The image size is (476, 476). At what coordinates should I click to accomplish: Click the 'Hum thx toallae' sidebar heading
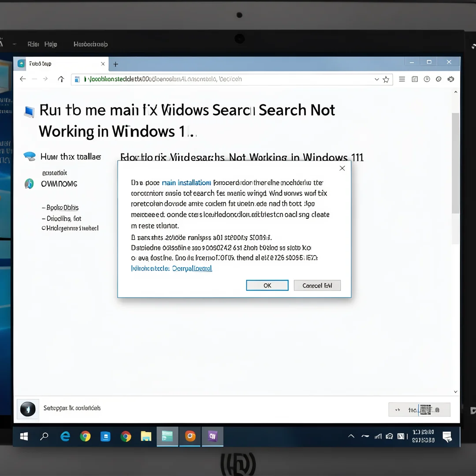71,156
